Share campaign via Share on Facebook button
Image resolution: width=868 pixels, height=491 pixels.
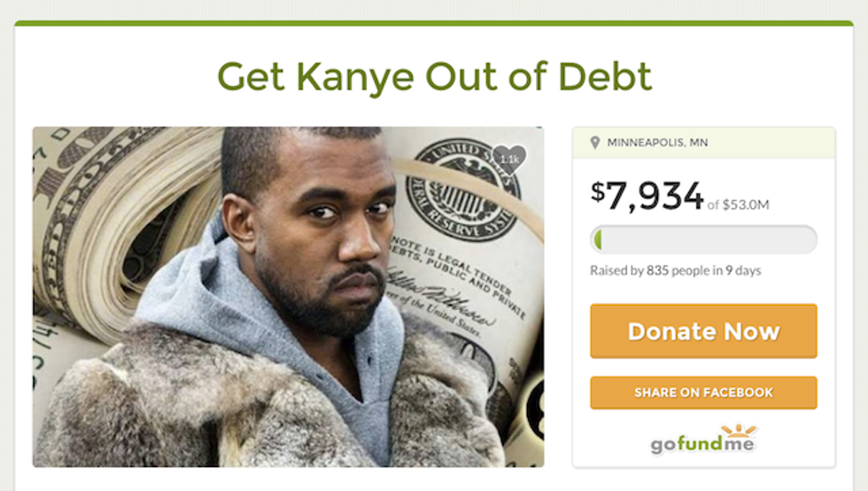tap(703, 393)
